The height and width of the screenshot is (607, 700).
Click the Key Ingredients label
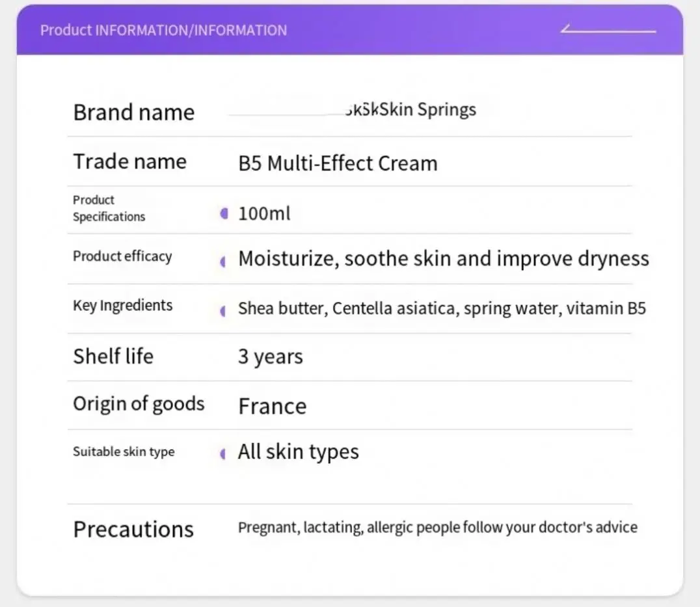(122, 306)
